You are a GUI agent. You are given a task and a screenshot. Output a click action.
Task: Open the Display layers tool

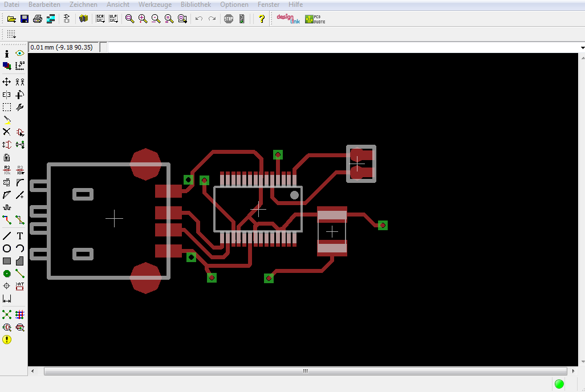click(x=7, y=66)
